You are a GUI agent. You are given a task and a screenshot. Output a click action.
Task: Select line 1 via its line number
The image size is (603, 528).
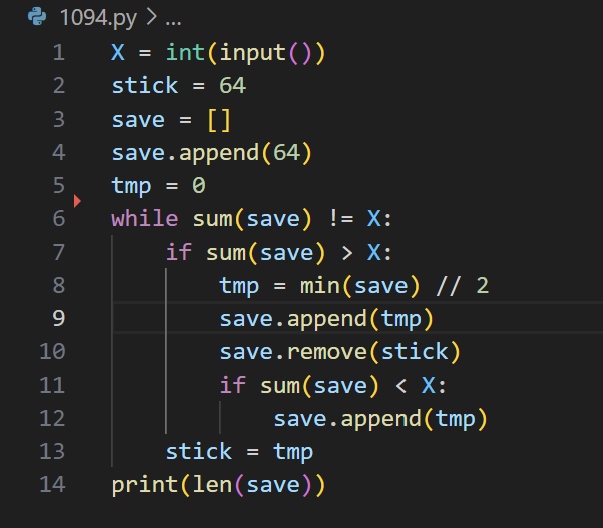tap(57, 53)
